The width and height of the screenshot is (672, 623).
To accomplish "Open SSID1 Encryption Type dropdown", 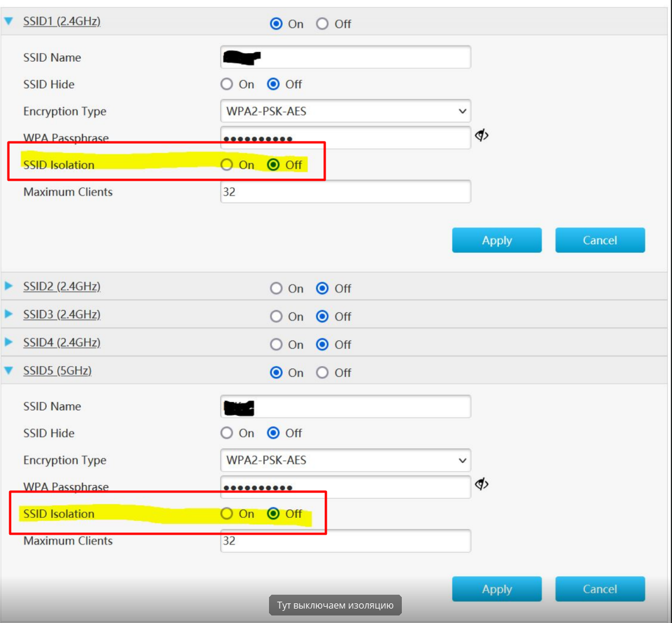I will pos(345,111).
